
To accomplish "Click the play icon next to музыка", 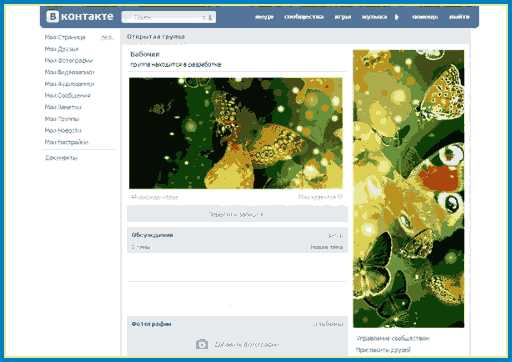I will coord(396,17).
